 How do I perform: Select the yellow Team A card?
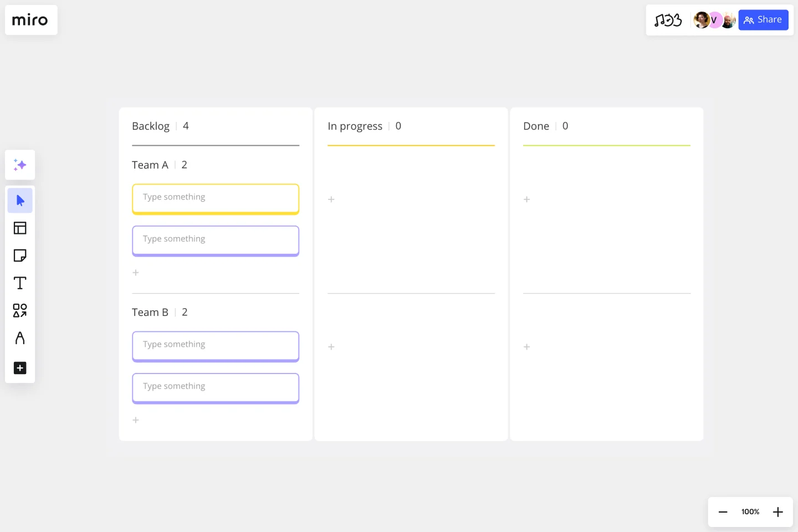216,199
